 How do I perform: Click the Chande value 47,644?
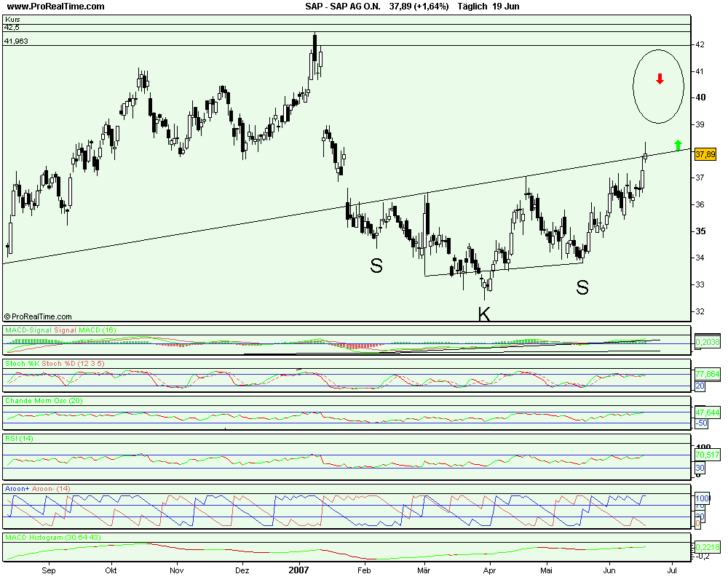point(708,412)
